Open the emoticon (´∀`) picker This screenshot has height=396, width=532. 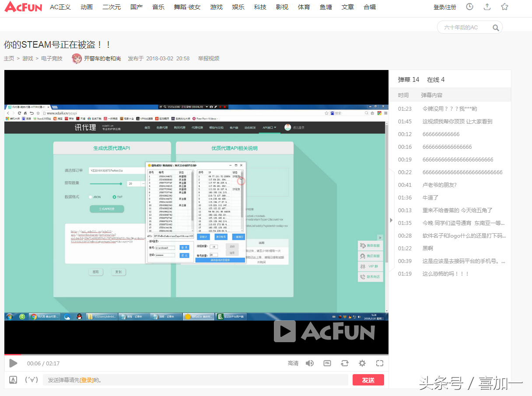point(31,380)
